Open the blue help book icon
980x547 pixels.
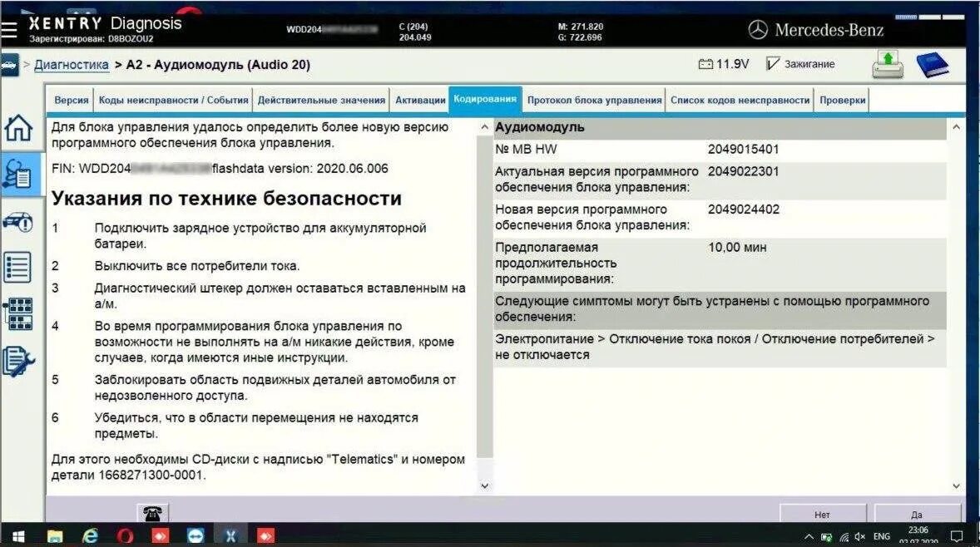click(932, 64)
